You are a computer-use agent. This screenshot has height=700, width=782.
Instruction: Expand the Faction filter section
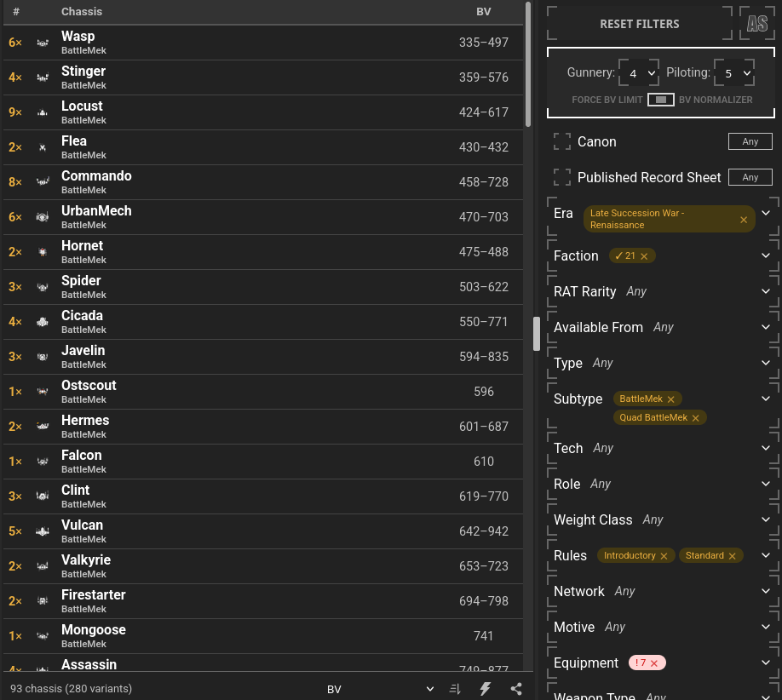tap(766, 255)
